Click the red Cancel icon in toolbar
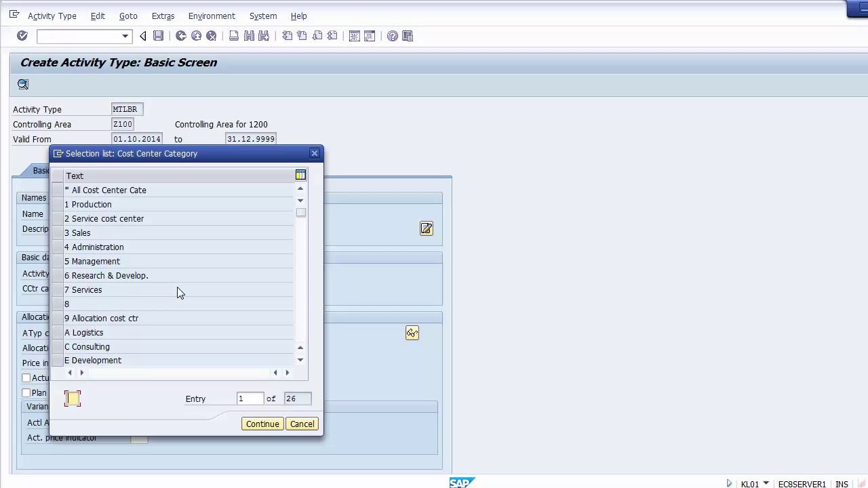 (211, 36)
